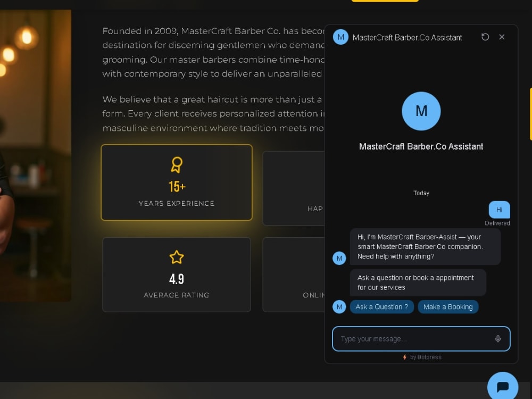Click the "Founded in 2009" paragraph

(213, 52)
